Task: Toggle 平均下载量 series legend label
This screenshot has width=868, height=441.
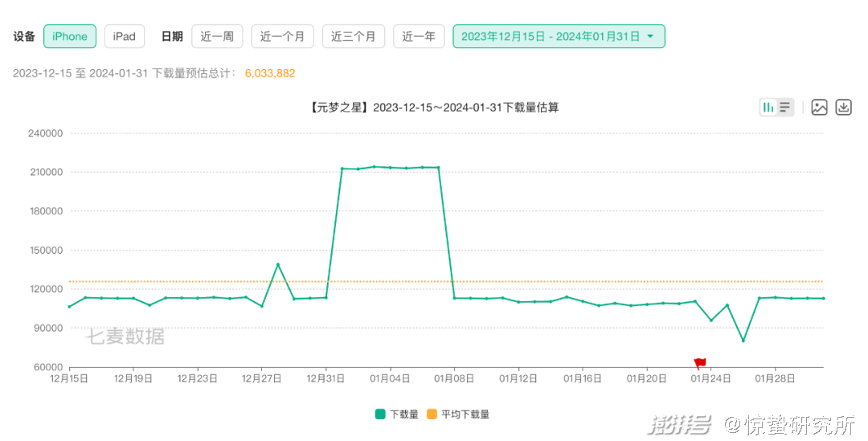Action: [465, 414]
